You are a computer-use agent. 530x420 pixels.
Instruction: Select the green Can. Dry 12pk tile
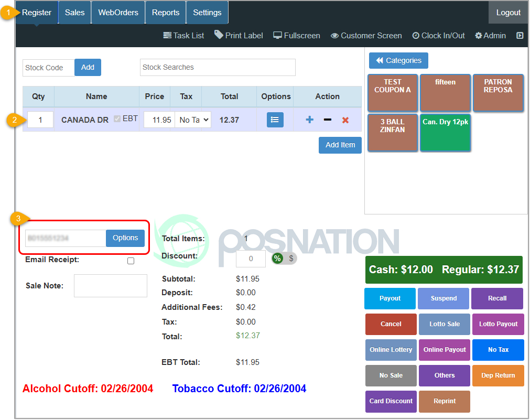pyautogui.click(x=445, y=133)
